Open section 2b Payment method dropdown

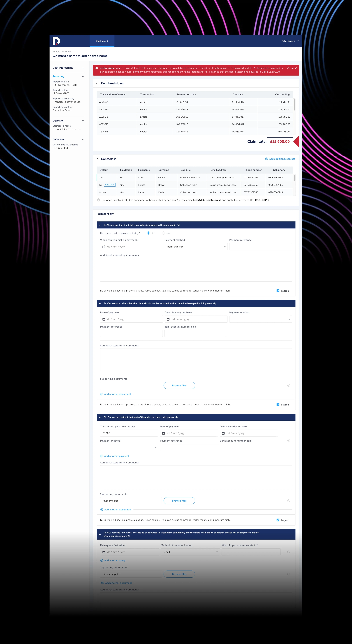[129, 448]
